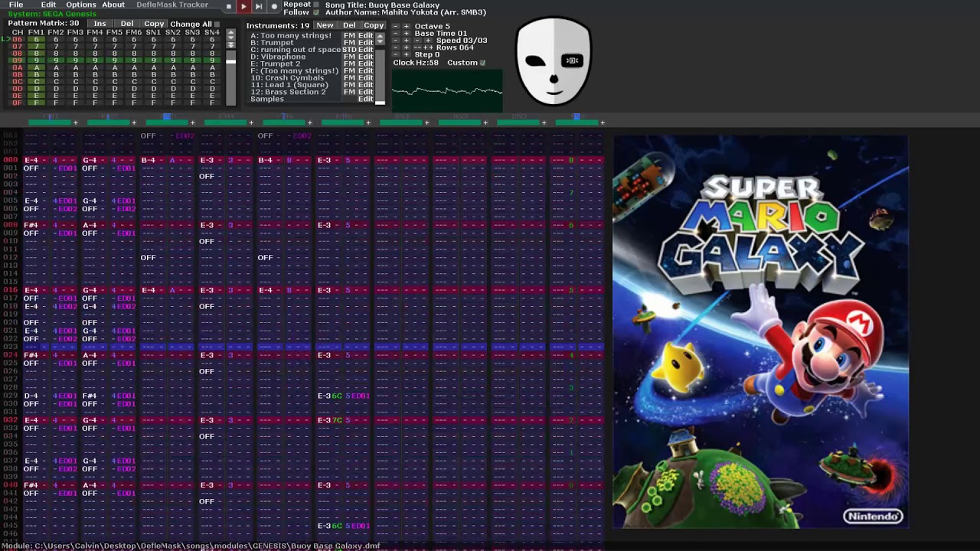Click Ins button in Pattern Matrix

tap(100, 24)
